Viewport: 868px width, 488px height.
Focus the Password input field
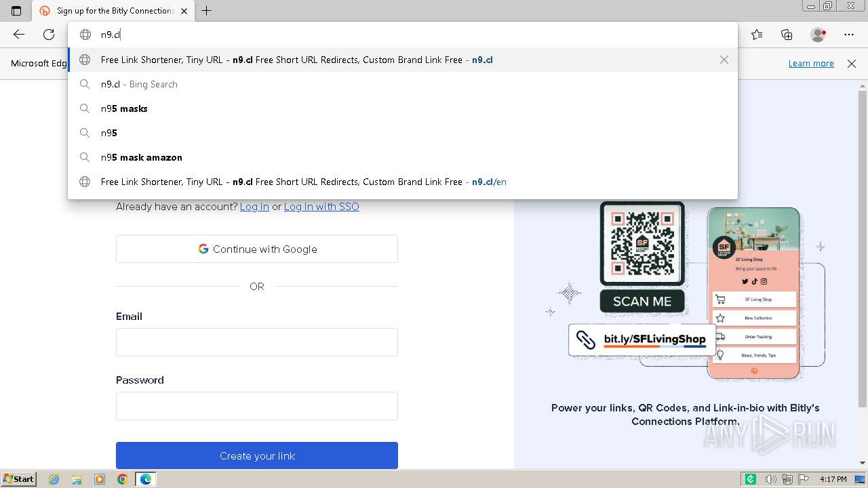pos(257,406)
